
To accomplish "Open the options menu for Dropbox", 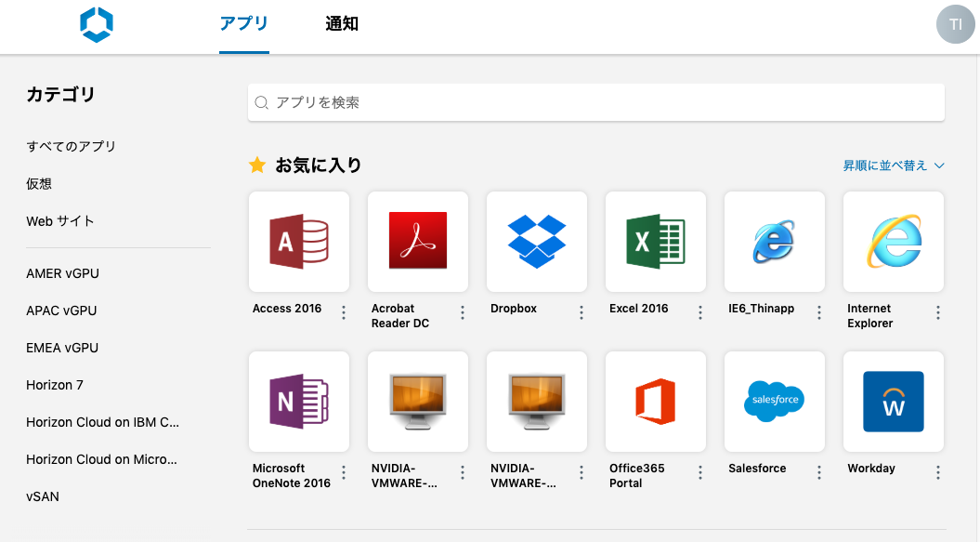I will coord(581,312).
